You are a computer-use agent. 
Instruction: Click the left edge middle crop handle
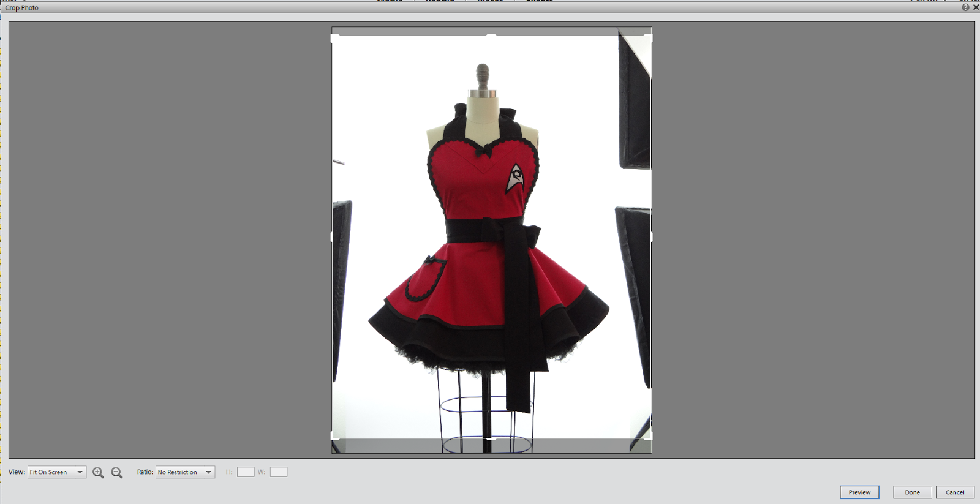[332, 237]
